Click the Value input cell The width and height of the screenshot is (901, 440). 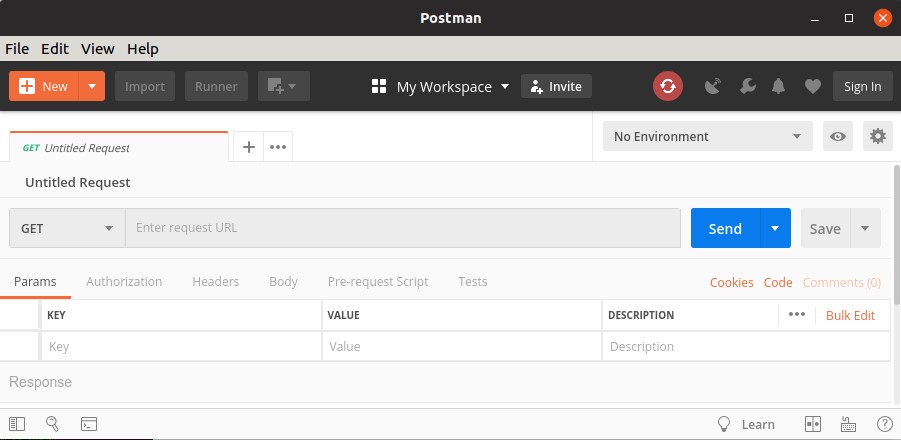462,346
